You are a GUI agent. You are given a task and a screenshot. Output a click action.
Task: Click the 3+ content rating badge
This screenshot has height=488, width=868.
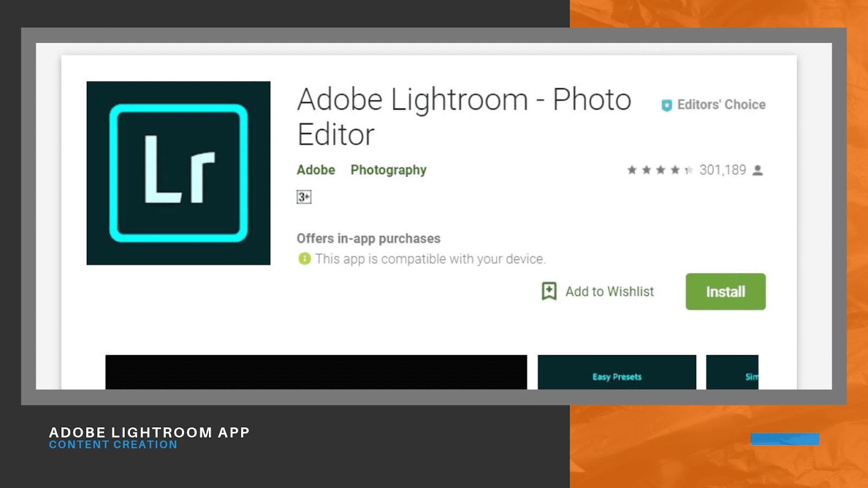(304, 197)
